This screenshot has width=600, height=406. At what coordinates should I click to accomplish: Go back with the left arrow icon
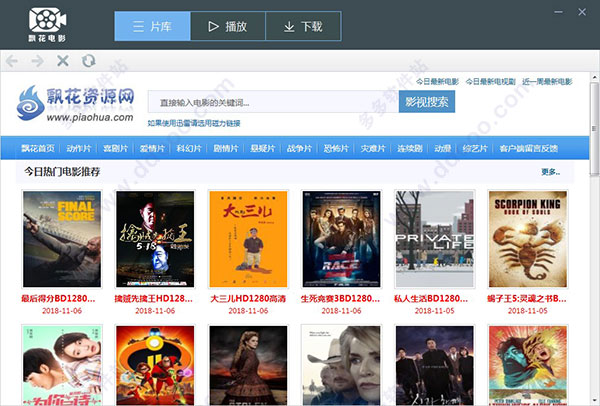pyautogui.click(x=12, y=61)
